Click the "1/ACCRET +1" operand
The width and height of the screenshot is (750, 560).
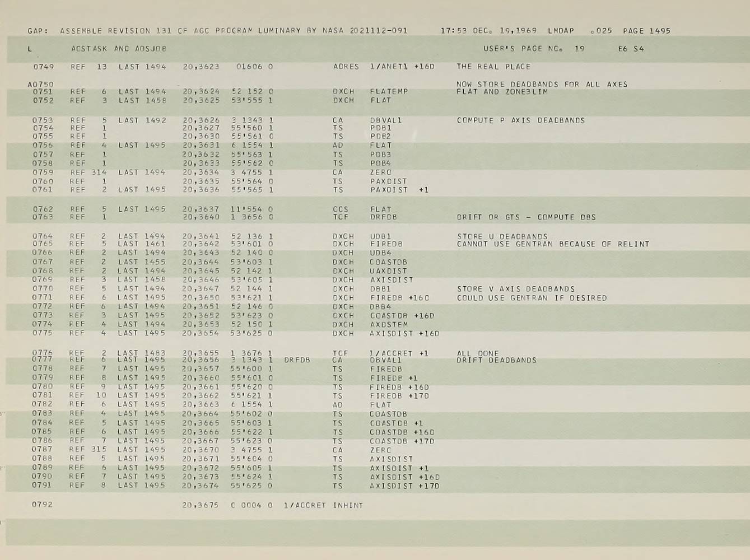(x=399, y=353)
